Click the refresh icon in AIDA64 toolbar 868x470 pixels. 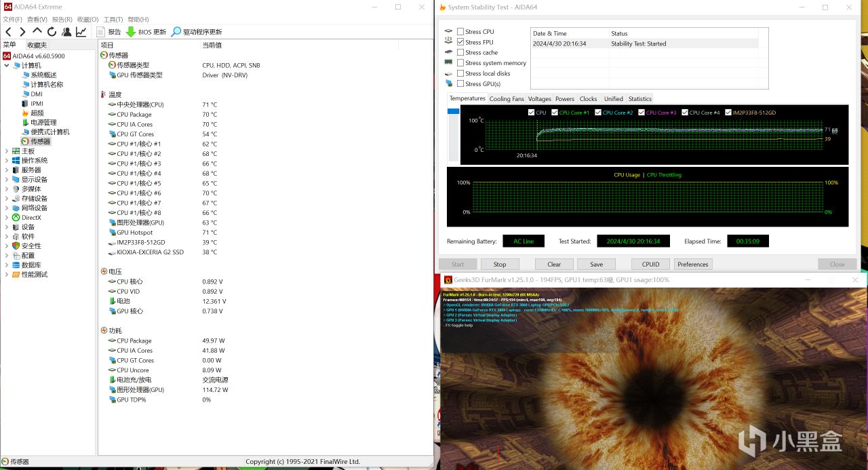[52, 32]
